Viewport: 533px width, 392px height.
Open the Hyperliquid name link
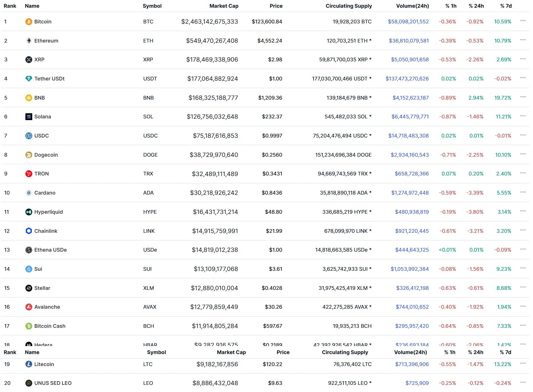pyautogui.click(x=49, y=212)
